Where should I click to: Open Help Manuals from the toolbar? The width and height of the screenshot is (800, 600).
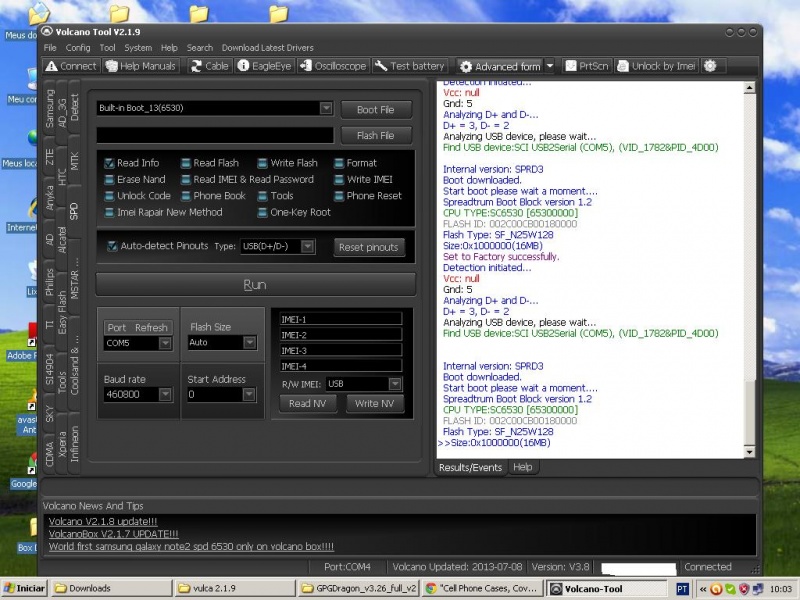141,66
